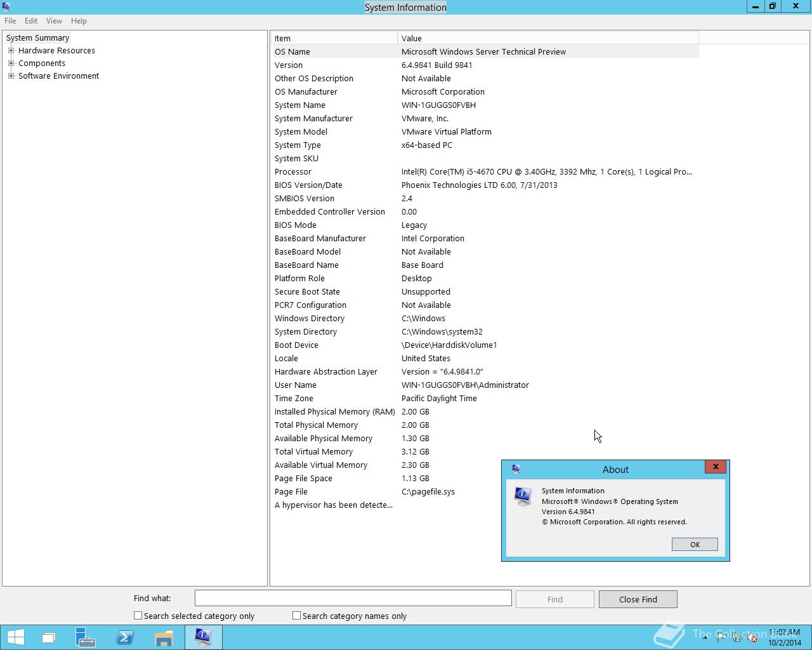
Task: Select the System Manufacturer row
Action: coord(485,119)
